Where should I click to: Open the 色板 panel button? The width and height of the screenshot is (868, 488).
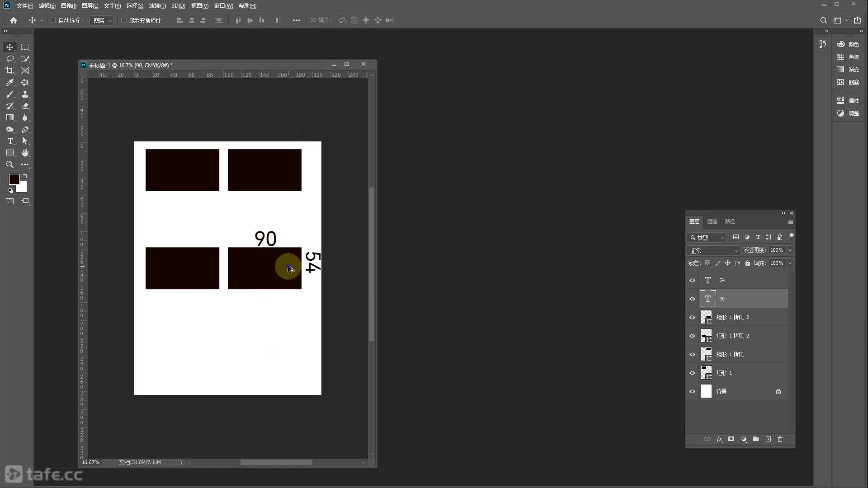tap(848, 57)
